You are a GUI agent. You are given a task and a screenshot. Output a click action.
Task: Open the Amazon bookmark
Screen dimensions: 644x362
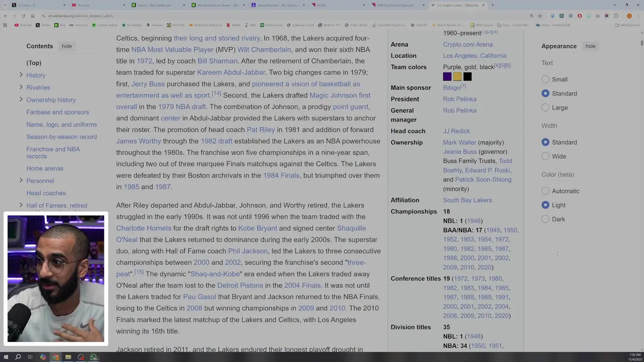154,25
